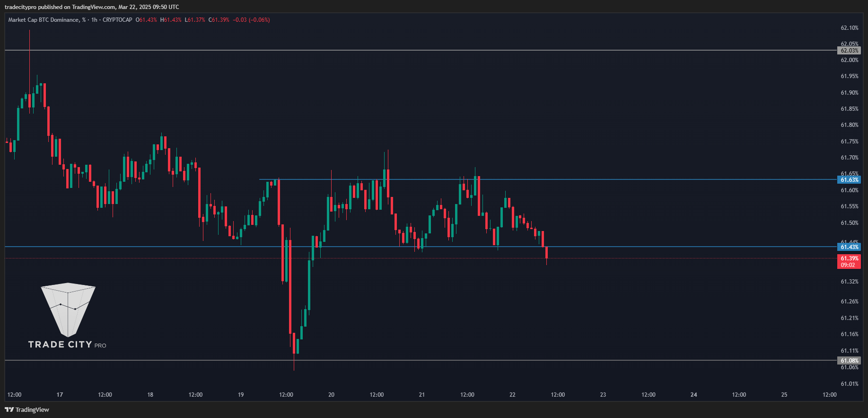868x418 pixels.
Task: Click date label 25 on time axis
Action: [x=784, y=395]
